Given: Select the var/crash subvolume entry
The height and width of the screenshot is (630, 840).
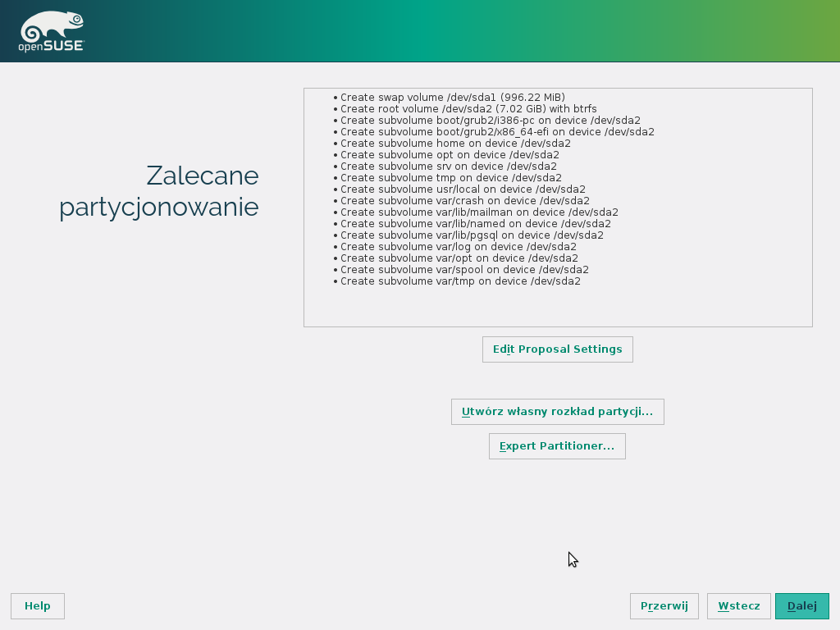Looking at the screenshot, I should (x=464, y=200).
